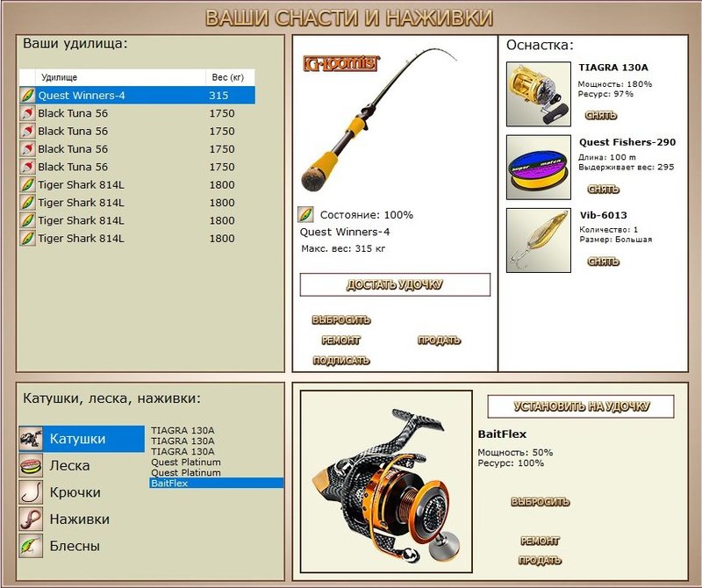702x588 pixels.
Task: Click СНЯТЬ under TIAGRA 130A
Action: click(x=601, y=116)
